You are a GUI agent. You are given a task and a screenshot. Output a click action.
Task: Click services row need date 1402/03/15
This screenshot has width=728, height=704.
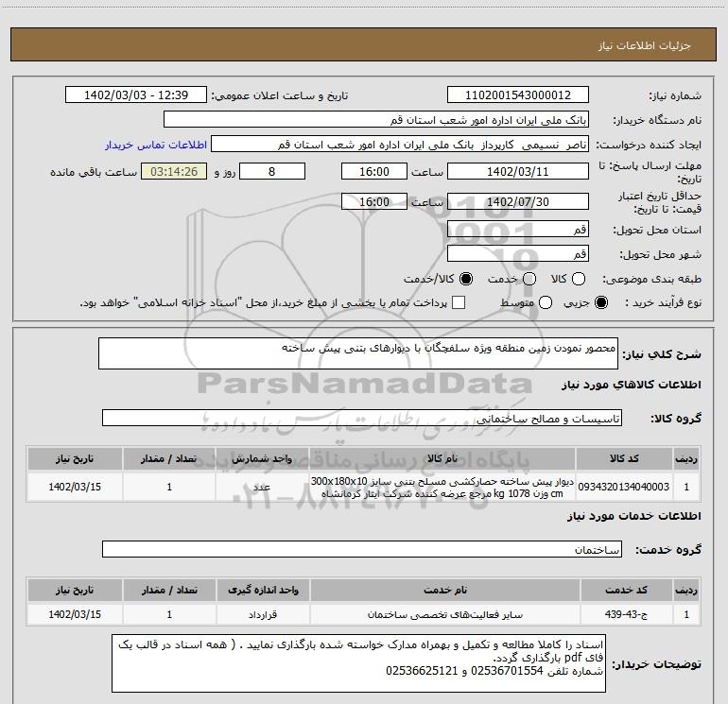[x=75, y=614]
